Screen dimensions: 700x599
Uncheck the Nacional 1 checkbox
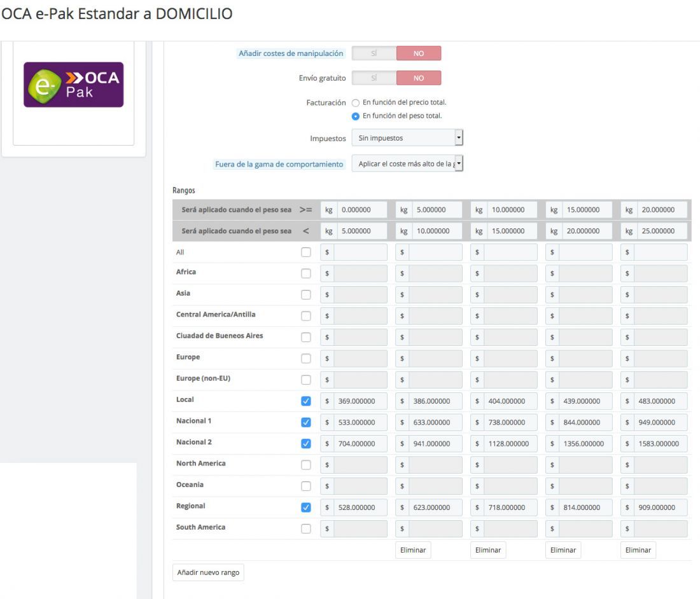(x=306, y=422)
